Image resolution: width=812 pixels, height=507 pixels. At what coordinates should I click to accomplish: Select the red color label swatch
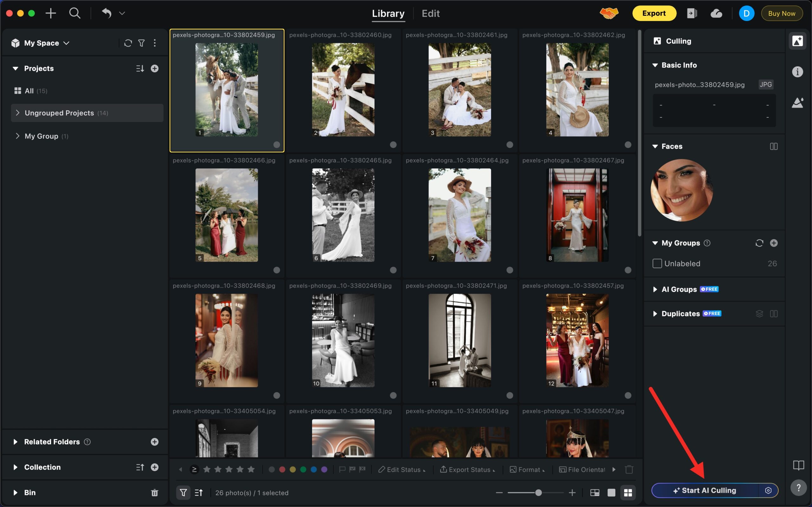282,470
